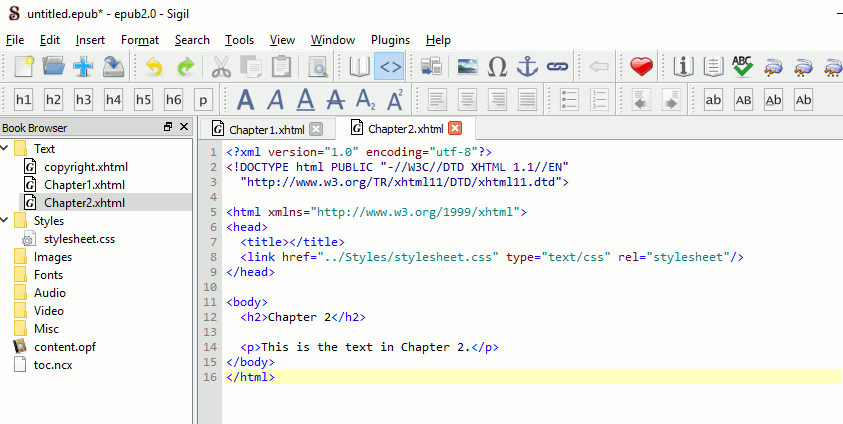Screen dimensions: 843x424
Task: Collapse the Styles folder
Action: tap(5, 220)
